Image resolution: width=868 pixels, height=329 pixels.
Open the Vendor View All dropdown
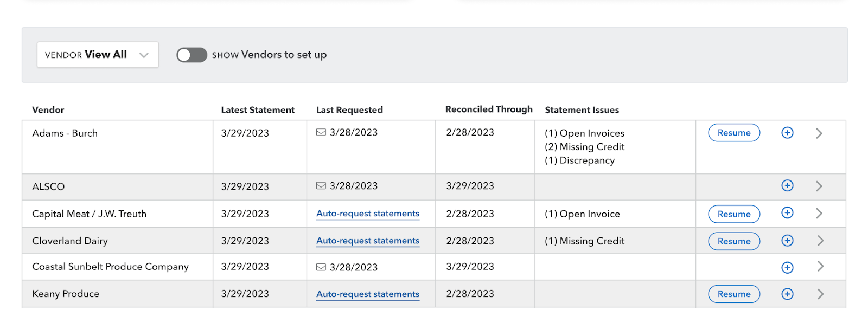point(98,55)
